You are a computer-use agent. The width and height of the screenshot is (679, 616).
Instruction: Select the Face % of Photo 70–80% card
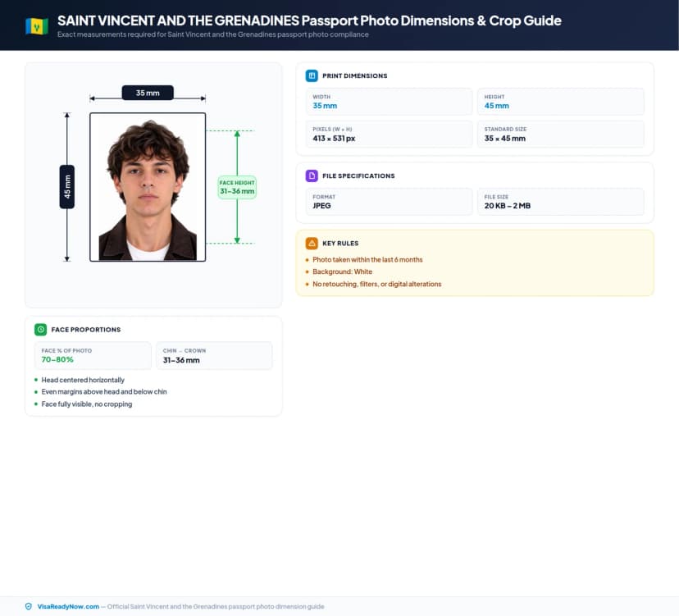93,356
